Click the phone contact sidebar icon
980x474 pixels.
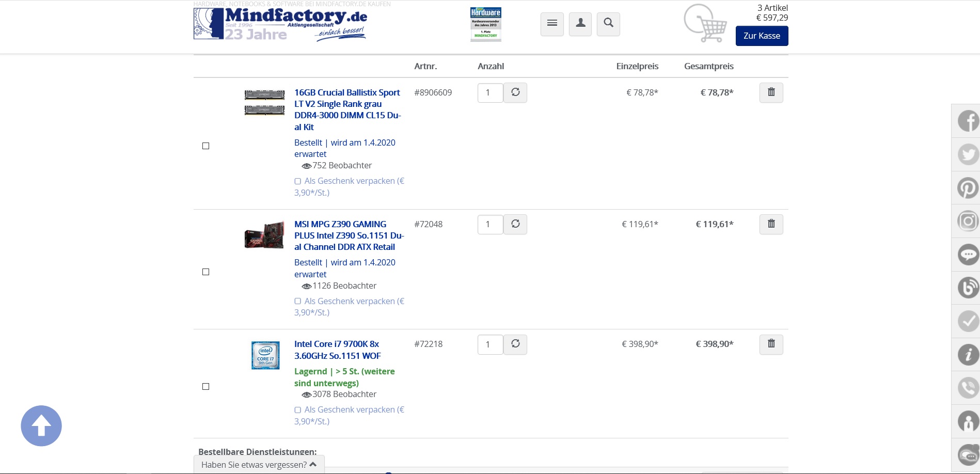tap(968, 388)
